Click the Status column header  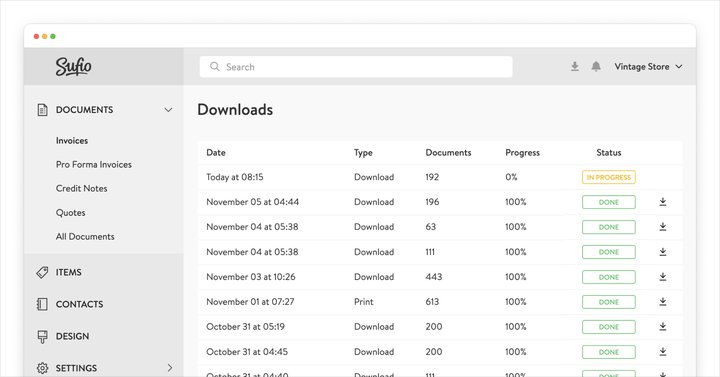[x=608, y=152]
